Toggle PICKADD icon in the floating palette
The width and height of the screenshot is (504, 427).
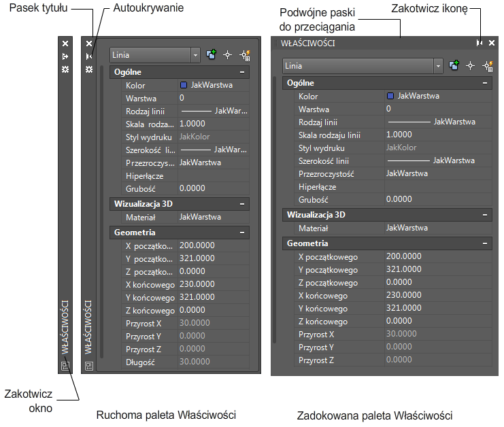point(211,55)
